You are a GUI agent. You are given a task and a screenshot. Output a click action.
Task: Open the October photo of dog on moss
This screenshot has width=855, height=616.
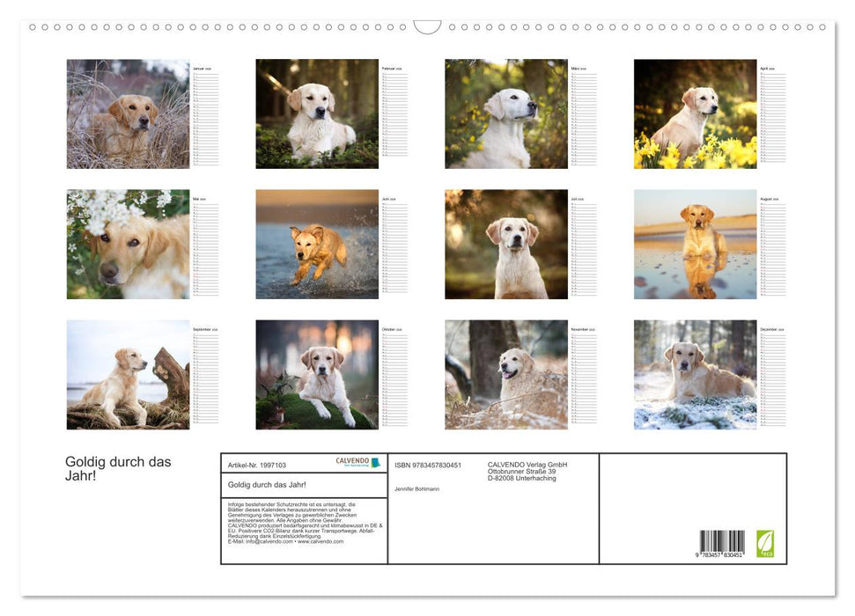tap(317, 375)
